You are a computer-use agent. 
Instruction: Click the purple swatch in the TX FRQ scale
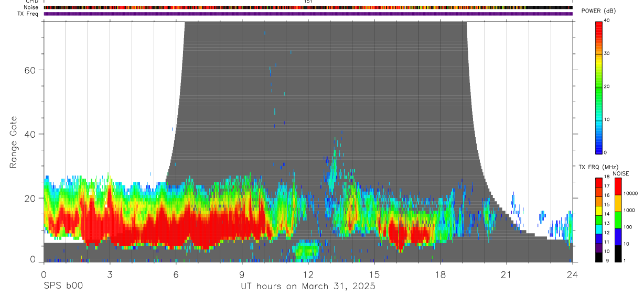point(599,248)
